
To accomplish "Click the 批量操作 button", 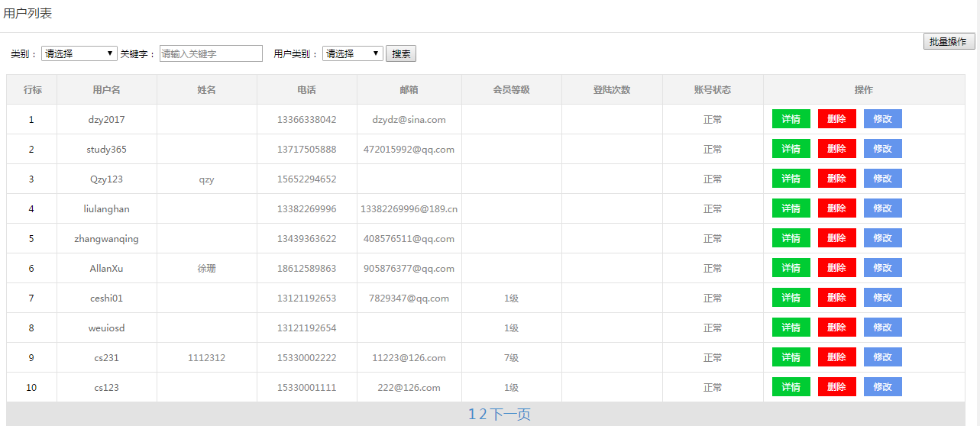I will click(x=949, y=41).
